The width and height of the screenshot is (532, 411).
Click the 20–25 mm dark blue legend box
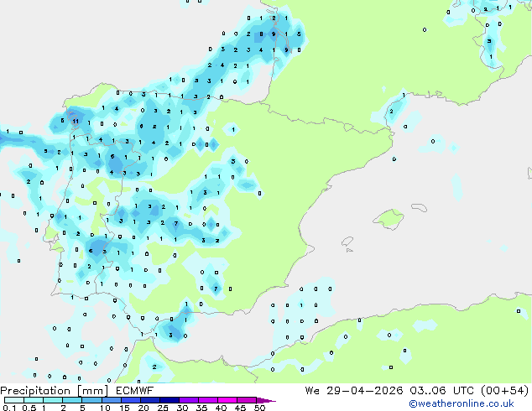pyautogui.click(x=150, y=400)
